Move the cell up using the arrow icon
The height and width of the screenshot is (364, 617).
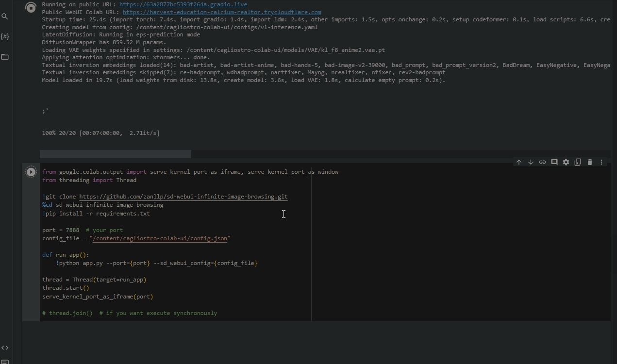(x=519, y=162)
